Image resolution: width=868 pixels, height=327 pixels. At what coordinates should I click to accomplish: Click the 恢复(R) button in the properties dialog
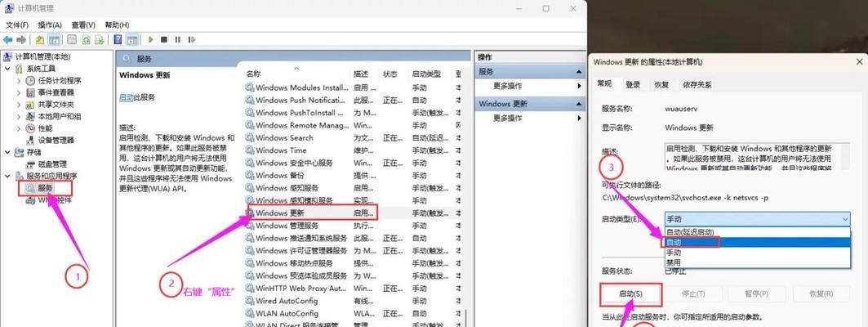pyautogui.click(x=821, y=293)
